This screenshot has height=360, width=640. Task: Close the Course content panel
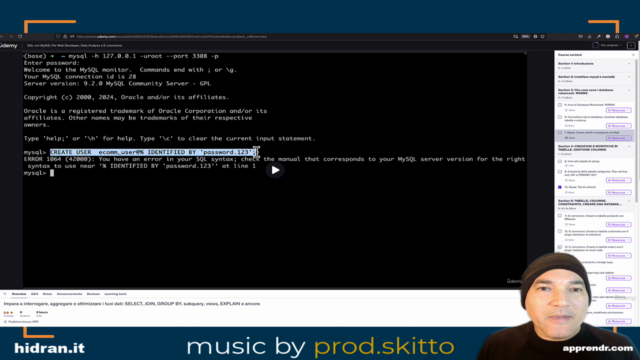pyautogui.click(x=633, y=55)
